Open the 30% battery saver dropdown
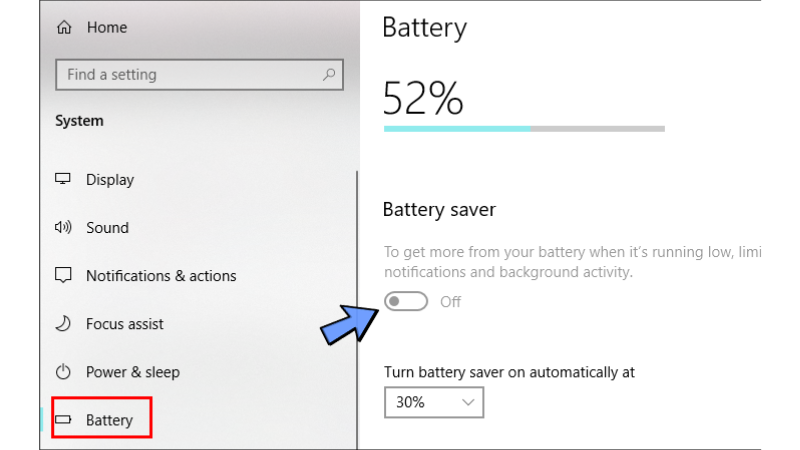 click(434, 402)
